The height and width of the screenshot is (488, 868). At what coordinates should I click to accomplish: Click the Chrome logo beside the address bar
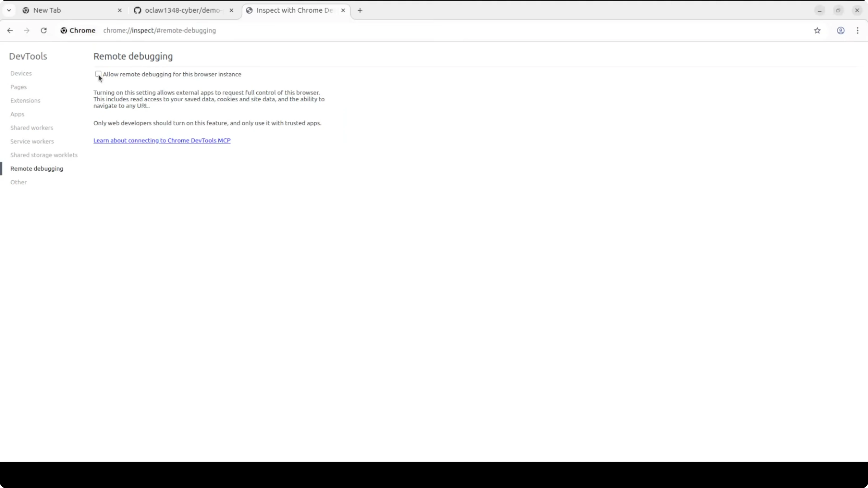(63, 30)
